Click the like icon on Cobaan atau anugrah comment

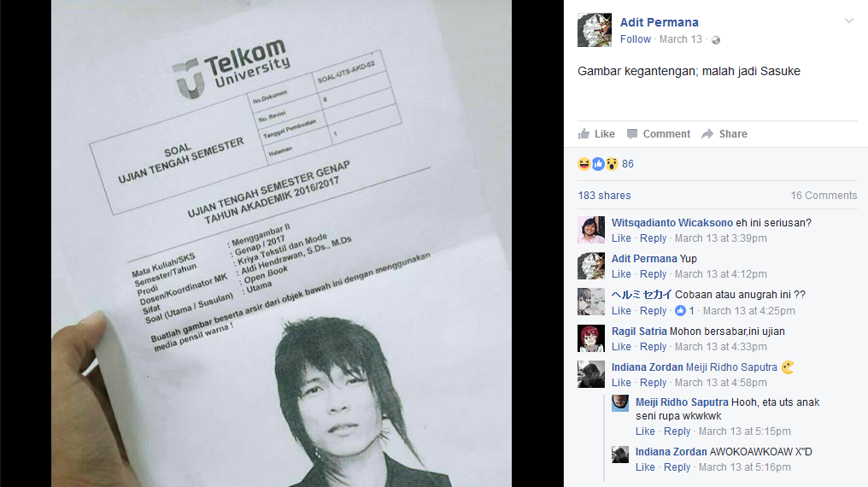pyautogui.click(x=680, y=311)
